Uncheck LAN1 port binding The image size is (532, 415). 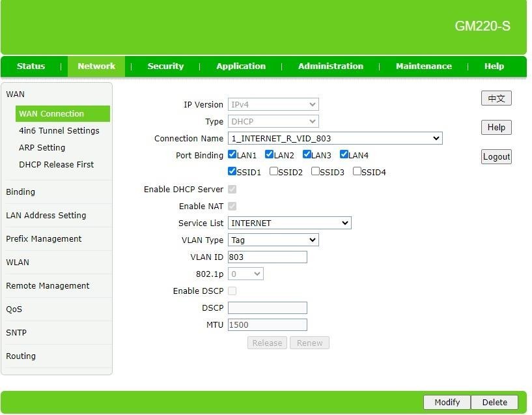[232, 155]
